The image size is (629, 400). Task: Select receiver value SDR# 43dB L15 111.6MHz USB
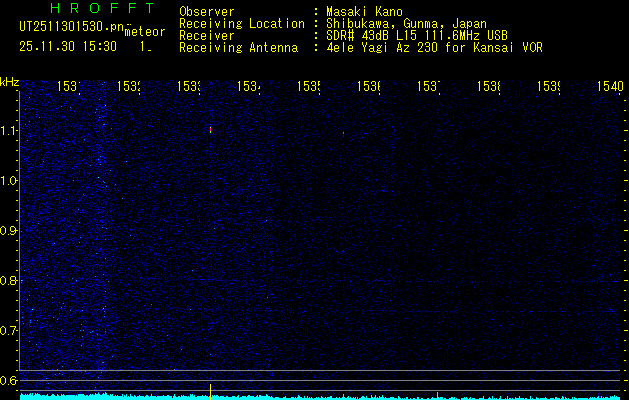(x=417, y=36)
